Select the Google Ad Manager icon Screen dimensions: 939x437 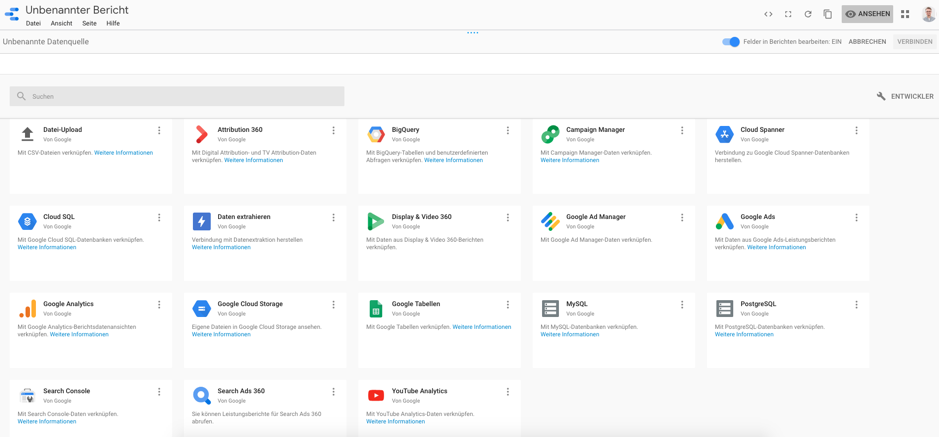click(x=550, y=221)
